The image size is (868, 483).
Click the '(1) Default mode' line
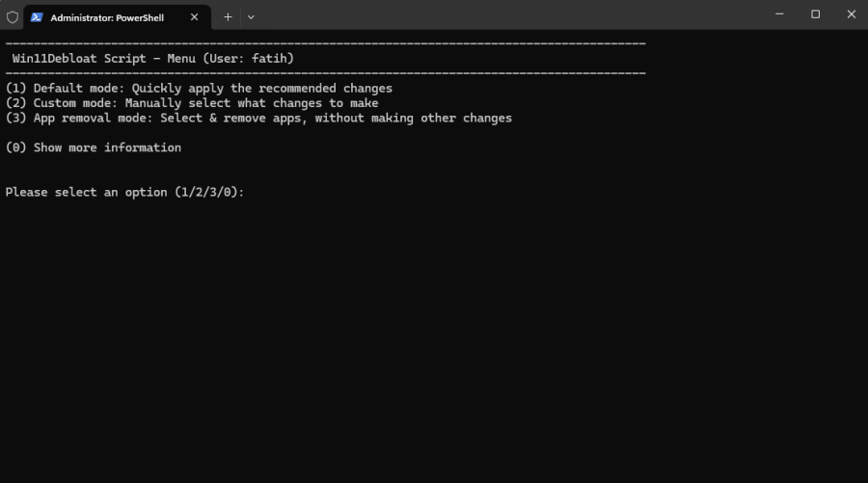pyautogui.click(x=199, y=88)
